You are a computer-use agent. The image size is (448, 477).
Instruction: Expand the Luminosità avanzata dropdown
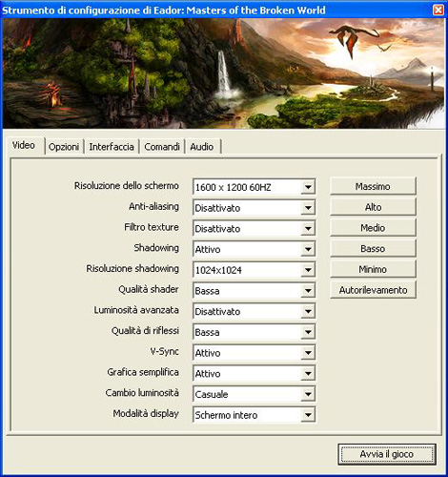pos(255,311)
